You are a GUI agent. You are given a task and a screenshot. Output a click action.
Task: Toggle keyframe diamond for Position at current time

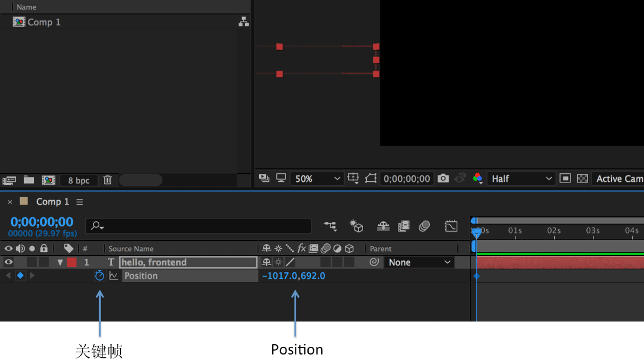point(20,275)
